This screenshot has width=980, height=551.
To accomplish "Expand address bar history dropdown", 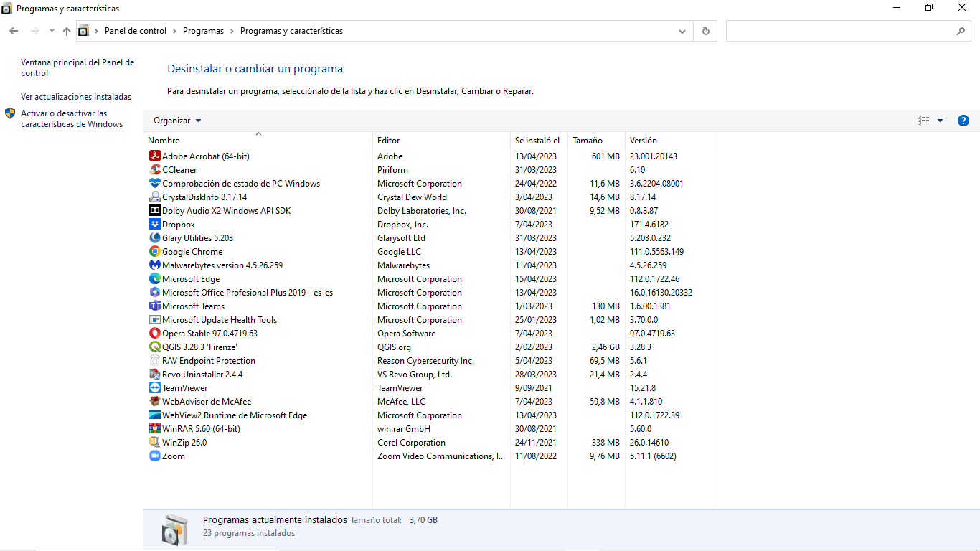I will tap(682, 31).
